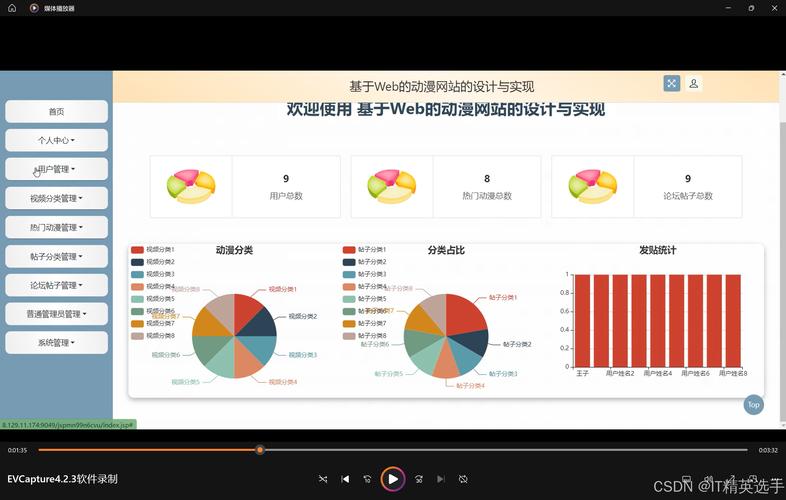Click the round Top button
This screenshot has width=786, height=500.
point(753,405)
